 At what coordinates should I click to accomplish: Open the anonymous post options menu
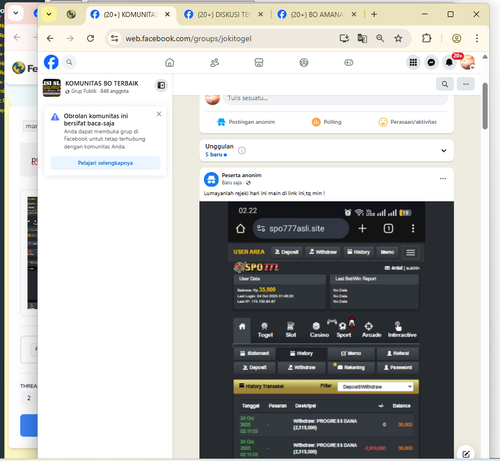[x=443, y=179]
